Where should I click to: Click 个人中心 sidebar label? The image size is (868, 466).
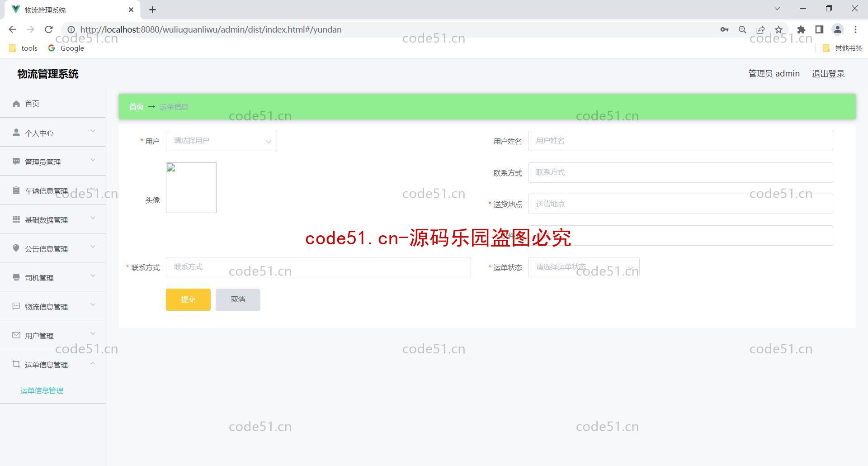coord(39,133)
